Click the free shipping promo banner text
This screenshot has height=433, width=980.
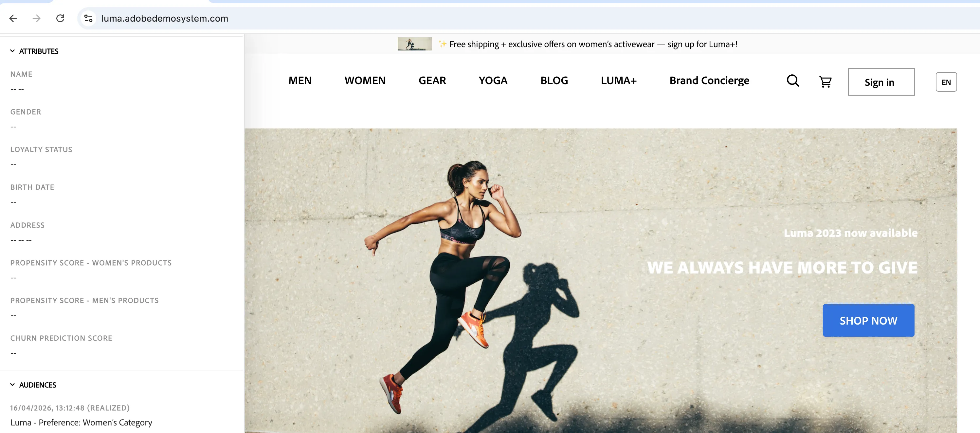tap(593, 44)
